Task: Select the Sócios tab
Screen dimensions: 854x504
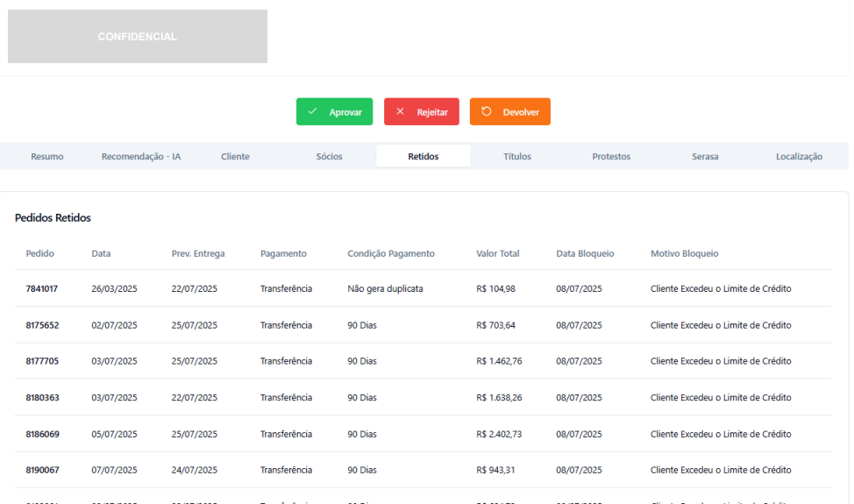Action: (329, 157)
